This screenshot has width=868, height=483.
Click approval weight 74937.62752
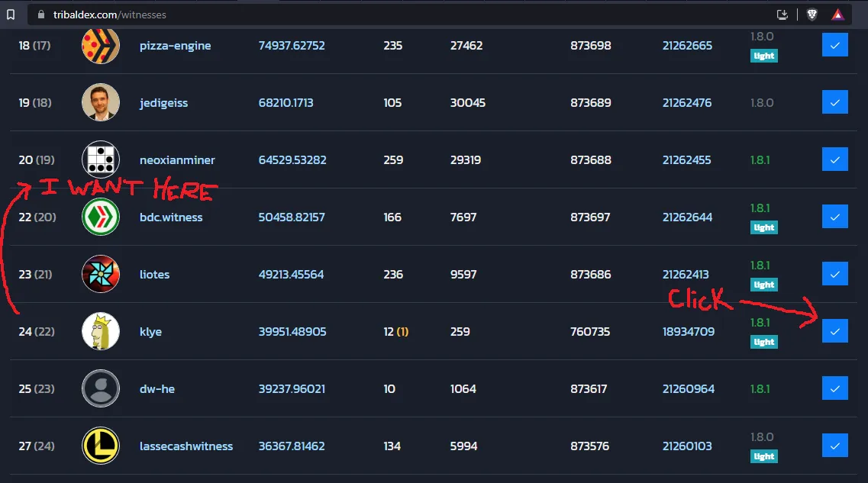click(292, 45)
